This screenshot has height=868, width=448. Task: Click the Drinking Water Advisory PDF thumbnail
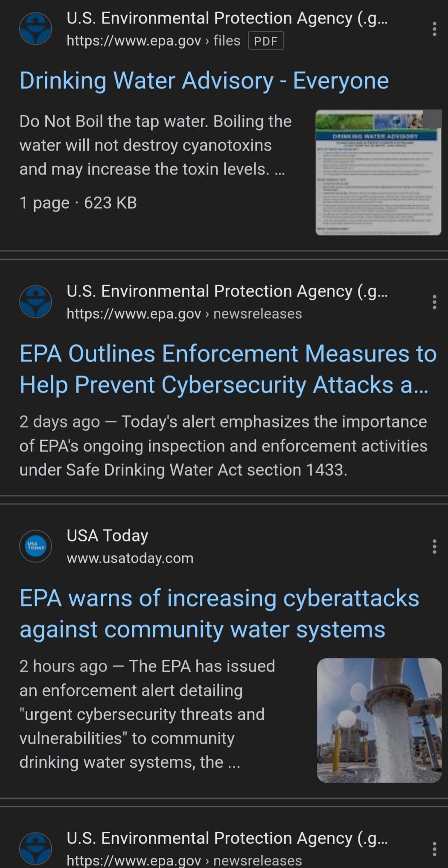pyautogui.click(x=378, y=172)
